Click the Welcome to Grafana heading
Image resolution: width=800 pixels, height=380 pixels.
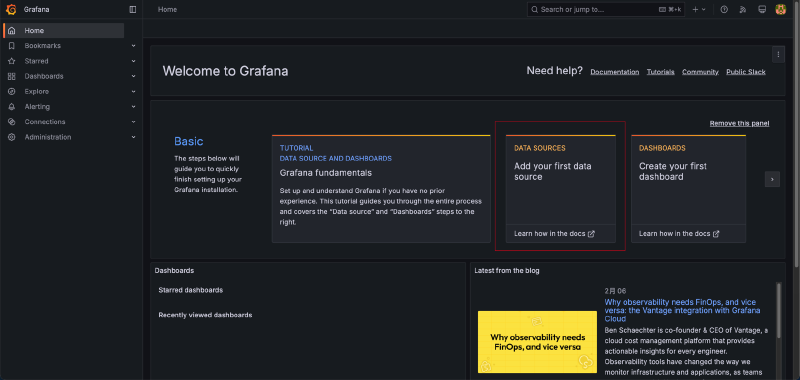point(225,71)
